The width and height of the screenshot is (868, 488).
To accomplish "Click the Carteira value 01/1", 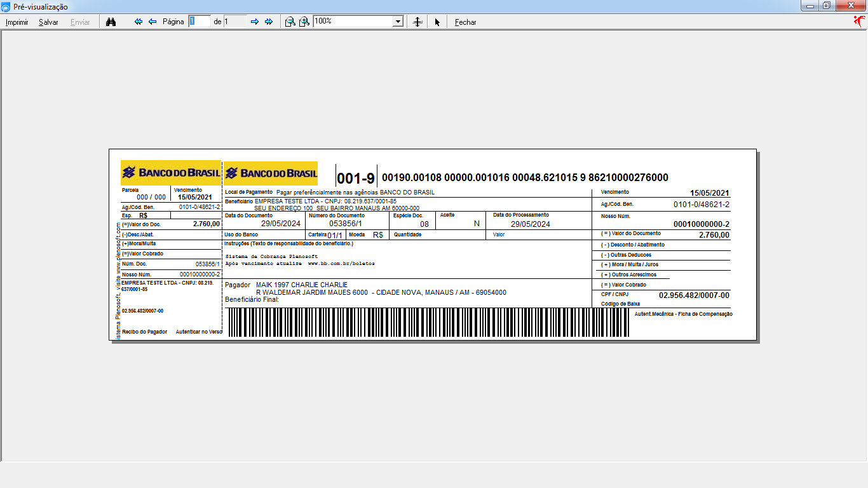I will pyautogui.click(x=335, y=235).
